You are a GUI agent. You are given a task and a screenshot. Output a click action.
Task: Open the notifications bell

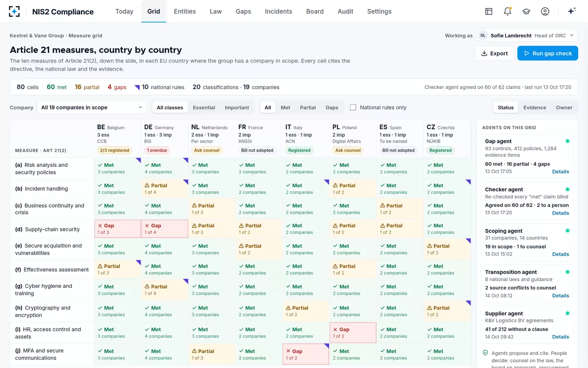tap(508, 11)
